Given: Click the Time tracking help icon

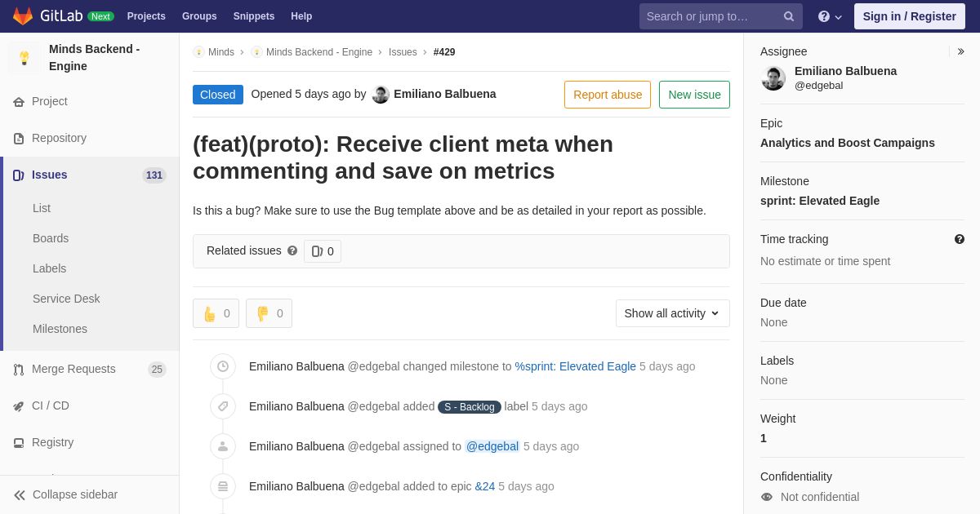Looking at the screenshot, I should click(x=960, y=239).
